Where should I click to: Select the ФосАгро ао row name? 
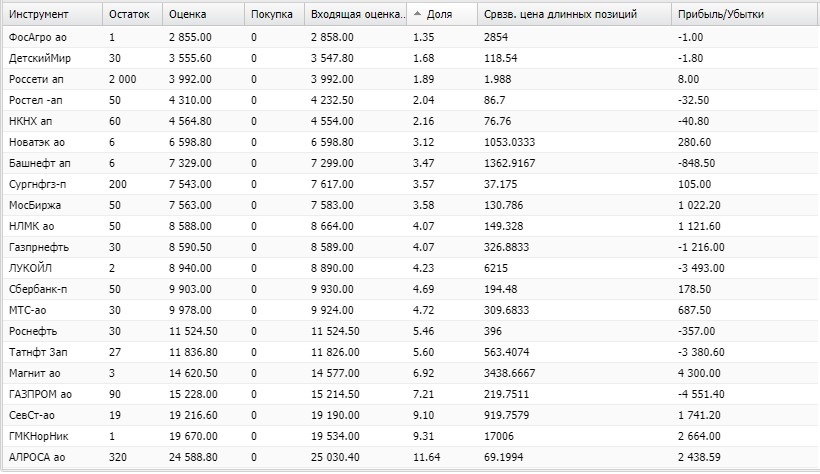(38, 37)
